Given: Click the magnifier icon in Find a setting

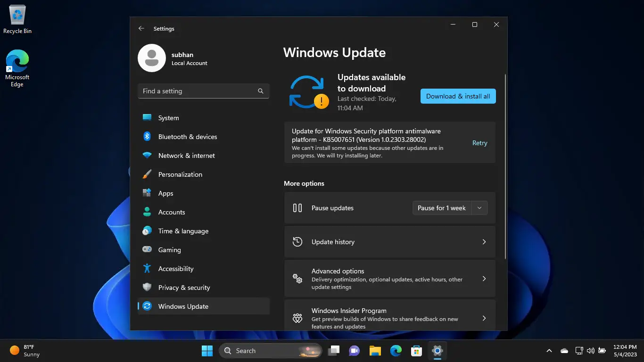Looking at the screenshot, I should click(x=261, y=91).
